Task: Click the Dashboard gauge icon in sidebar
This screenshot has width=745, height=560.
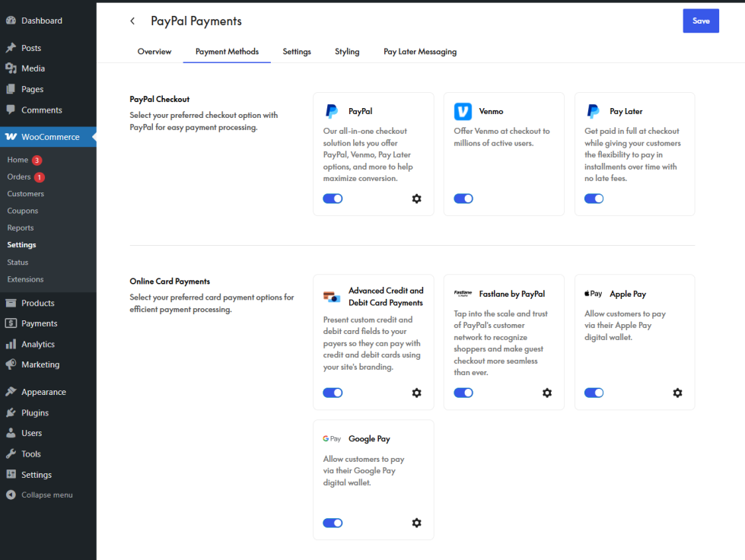Action: pyautogui.click(x=11, y=21)
